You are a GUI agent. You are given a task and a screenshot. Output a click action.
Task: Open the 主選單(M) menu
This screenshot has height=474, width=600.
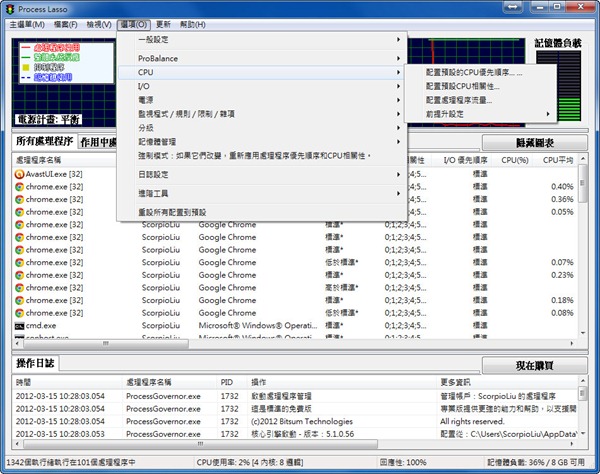pos(27,24)
